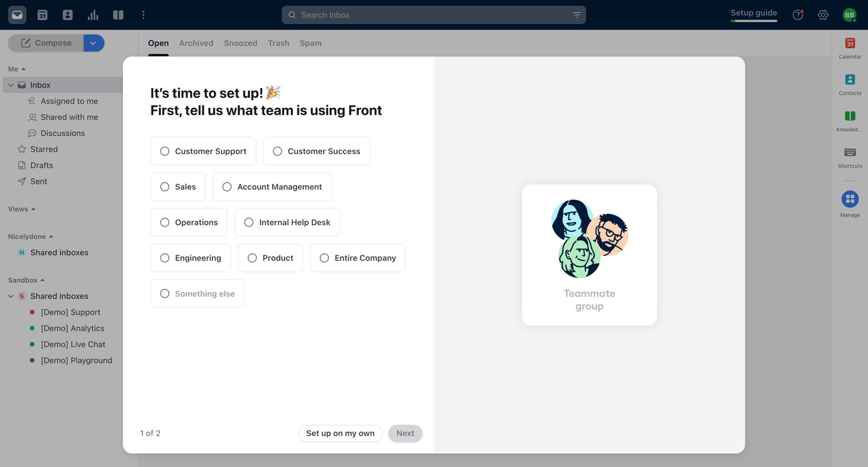Switch to the Snoozed tab

point(241,43)
